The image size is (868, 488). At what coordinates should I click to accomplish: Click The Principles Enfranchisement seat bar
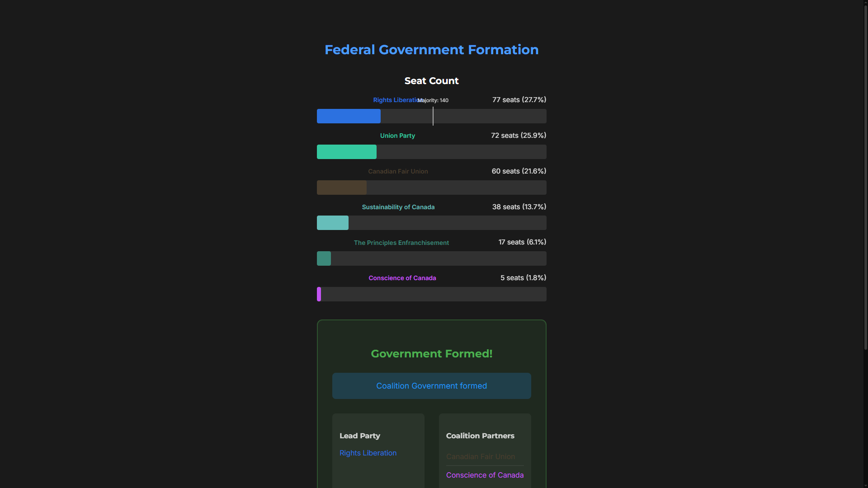coord(324,258)
